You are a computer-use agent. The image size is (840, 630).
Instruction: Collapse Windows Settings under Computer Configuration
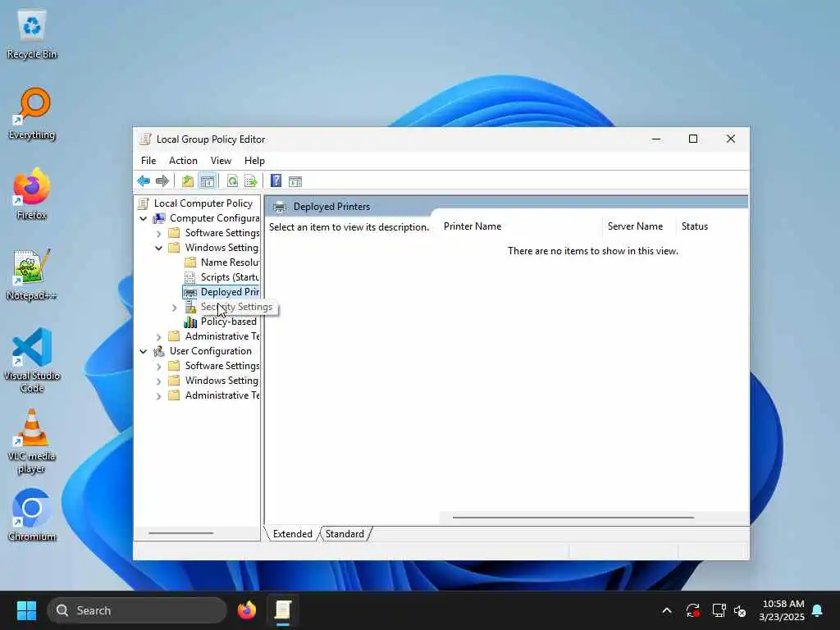[158, 248]
